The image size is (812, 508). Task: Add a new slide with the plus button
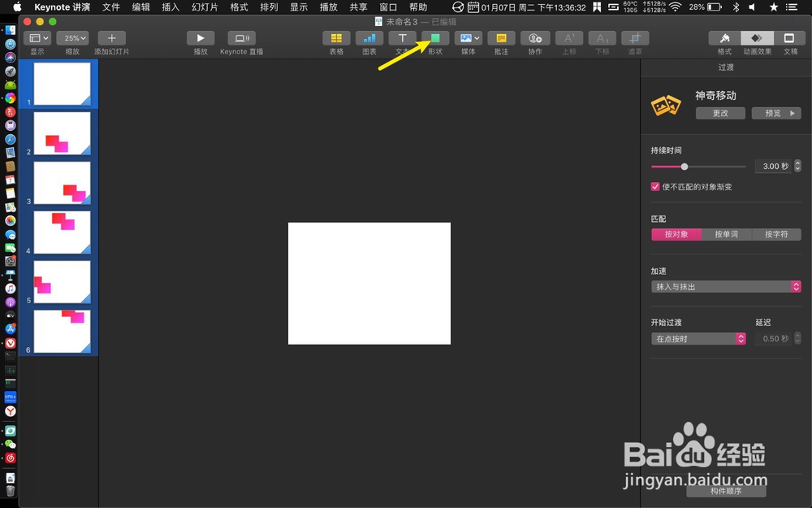(111, 38)
